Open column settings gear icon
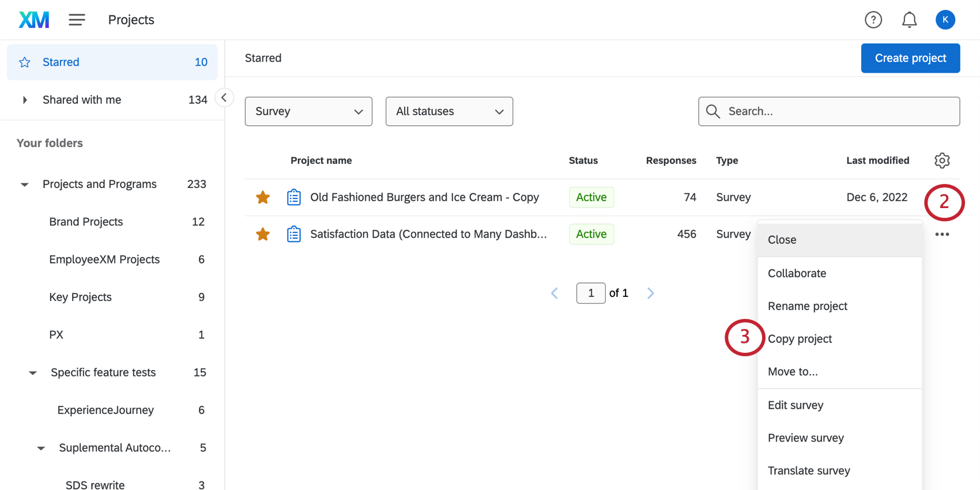Screen dimensions: 980x490 [942, 160]
